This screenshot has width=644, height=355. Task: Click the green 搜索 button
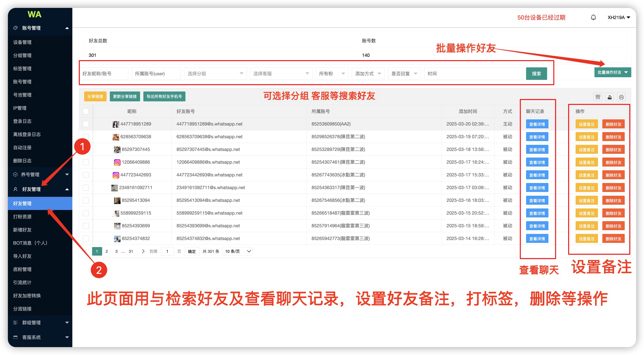[x=536, y=74]
